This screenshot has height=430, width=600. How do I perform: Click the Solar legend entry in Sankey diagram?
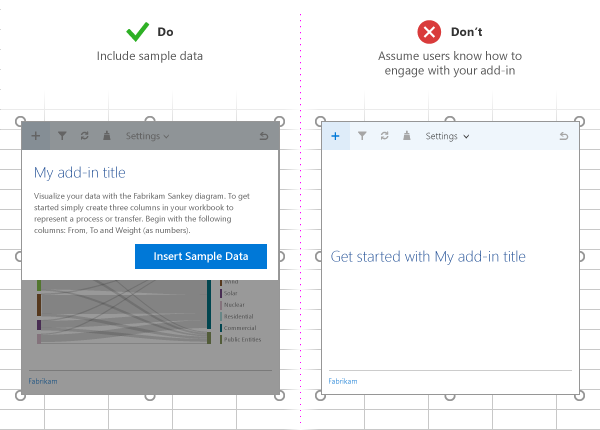[228, 293]
